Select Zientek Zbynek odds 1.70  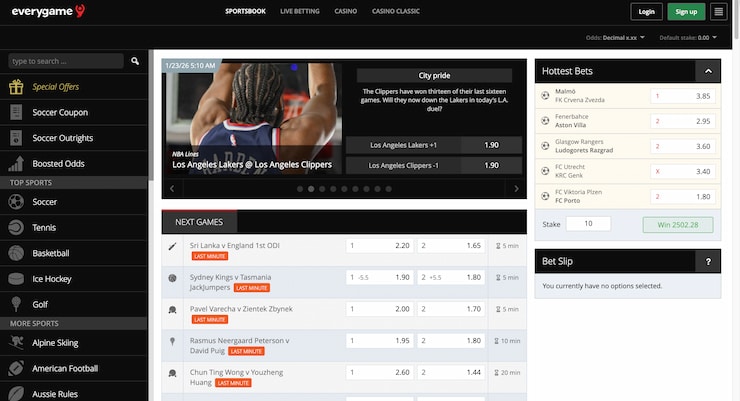click(451, 309)
